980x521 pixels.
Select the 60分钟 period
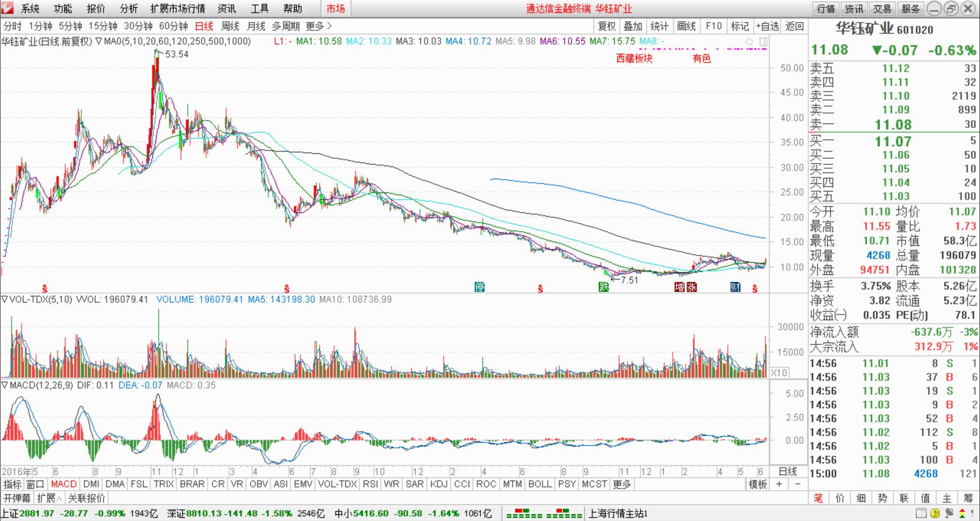[x=174, y=26]
